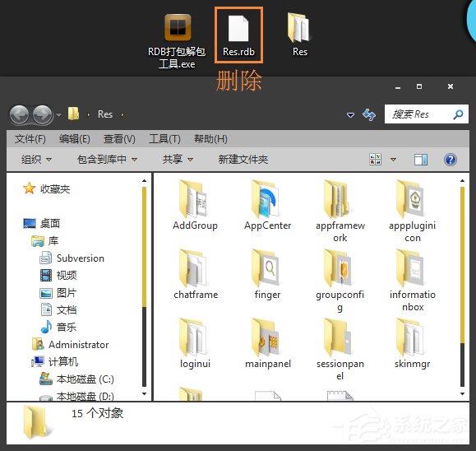Select the loginui folder
476x451 pixels.
tap(195, 344)
